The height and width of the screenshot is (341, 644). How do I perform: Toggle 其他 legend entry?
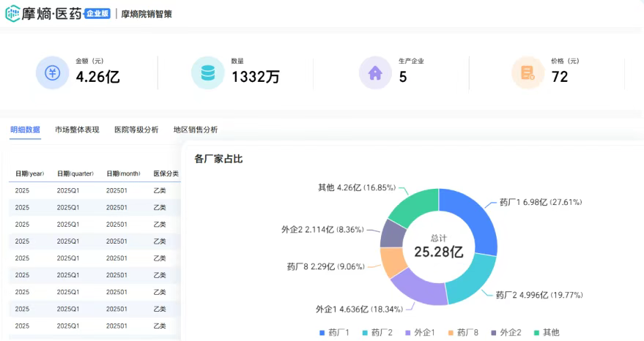tap(546, 332)
